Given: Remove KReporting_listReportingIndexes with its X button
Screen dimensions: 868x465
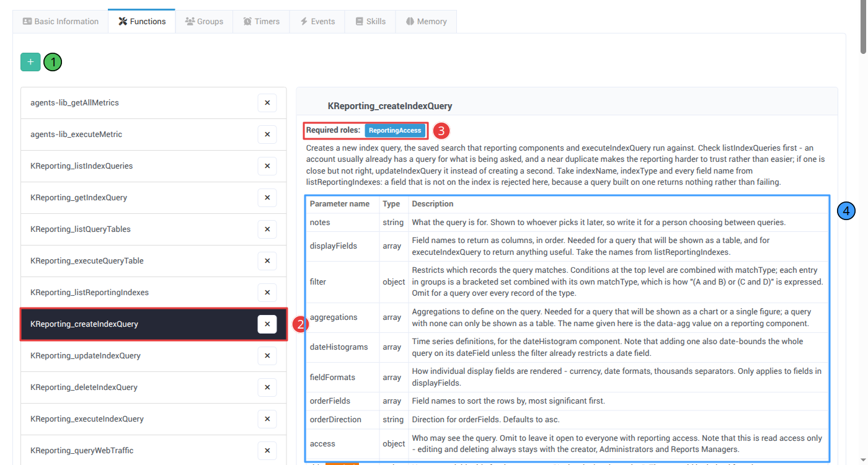Looking at the screenshot, I should click(267, 293).
